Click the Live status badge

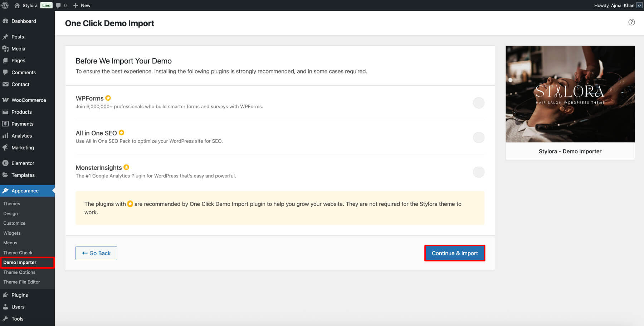pyautogui.click(x=46, y=5)
